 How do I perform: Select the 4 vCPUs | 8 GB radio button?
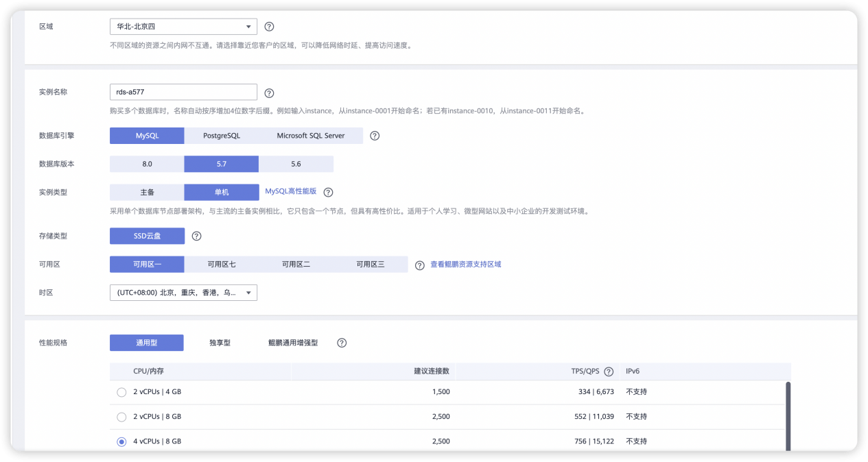(121, 441)
